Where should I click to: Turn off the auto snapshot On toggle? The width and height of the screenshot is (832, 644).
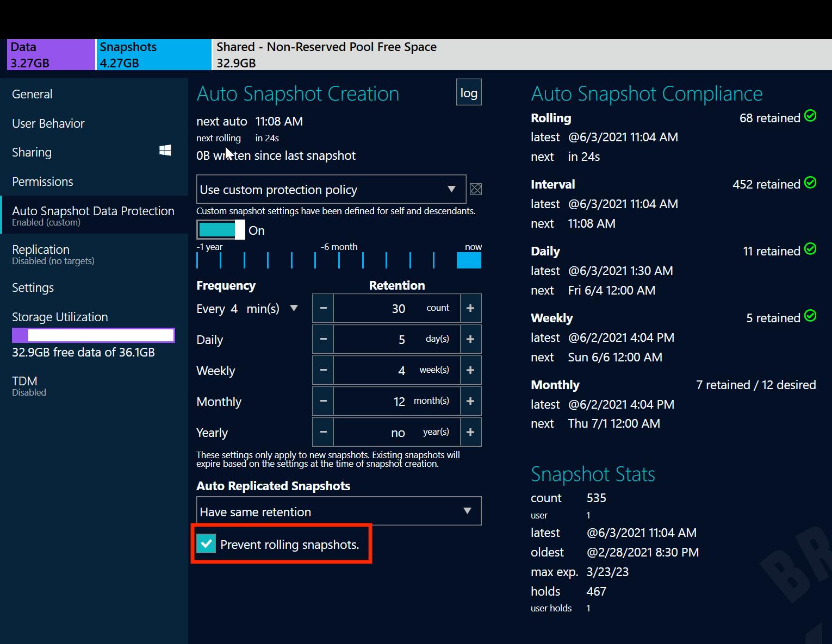tap(221, 230)
